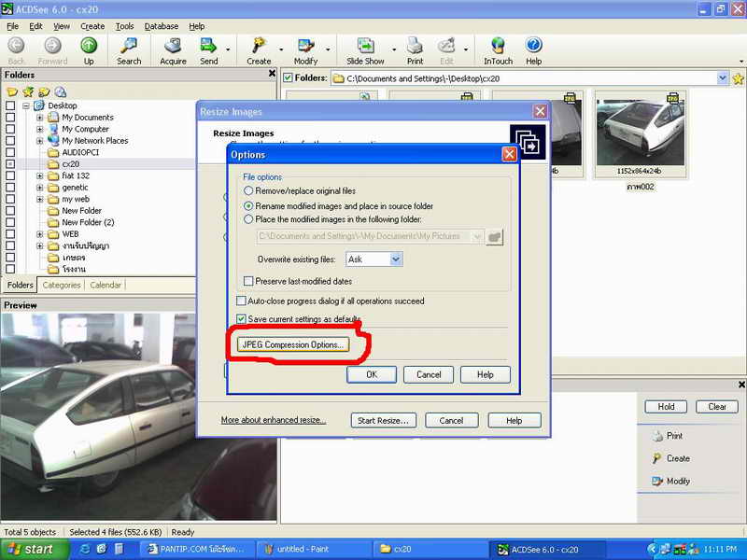Check the box beside fiat 132 folder
Viewport: 747px width, 560px height.
coord(10,175)
